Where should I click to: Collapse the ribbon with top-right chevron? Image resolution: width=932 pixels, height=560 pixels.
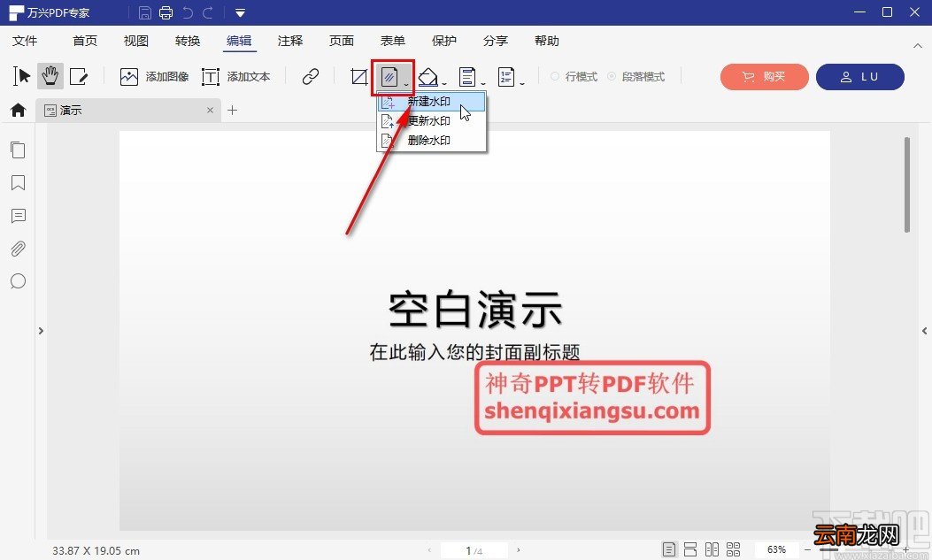pyautogui.click(x=917, y=45)
